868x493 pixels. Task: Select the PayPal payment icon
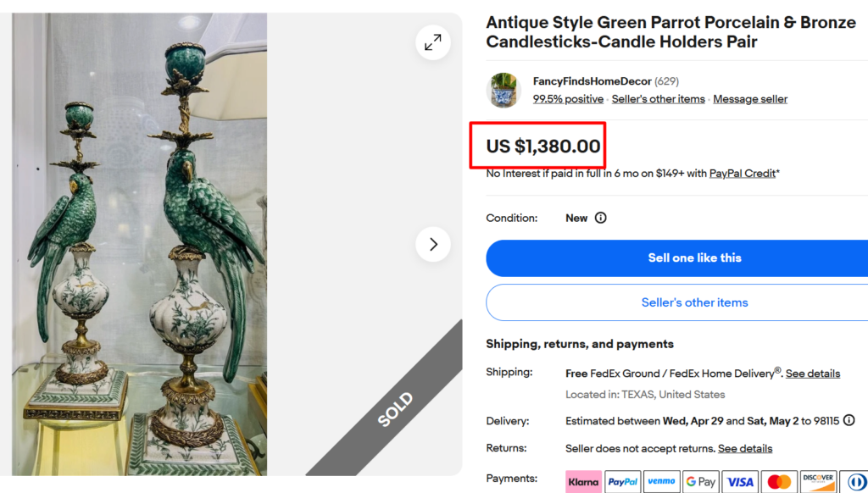(x=622, y=481)
